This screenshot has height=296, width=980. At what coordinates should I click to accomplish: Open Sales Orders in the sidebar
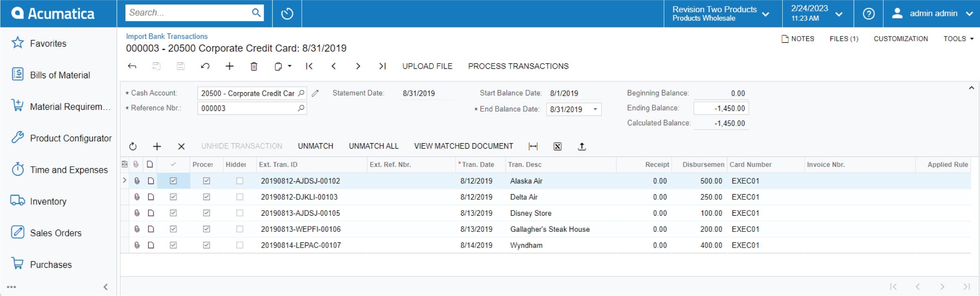pos(56,233)
